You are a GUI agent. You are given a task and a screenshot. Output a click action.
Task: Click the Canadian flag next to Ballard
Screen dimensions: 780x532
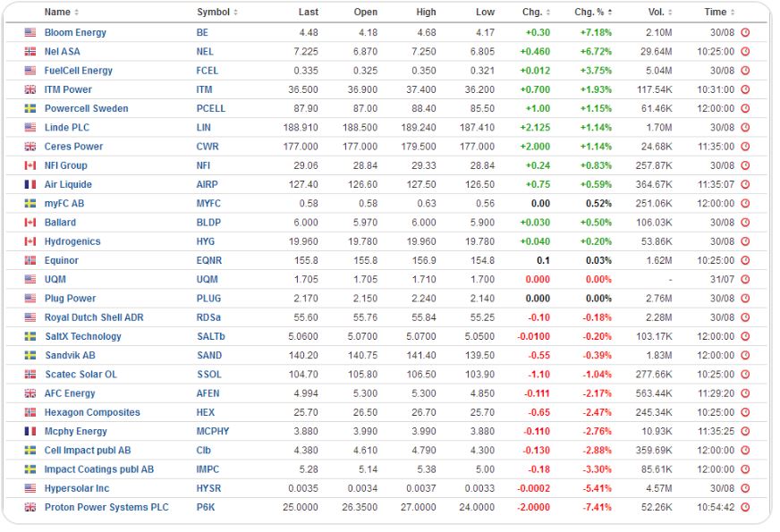pyautogui.click(x=30, y=223)
